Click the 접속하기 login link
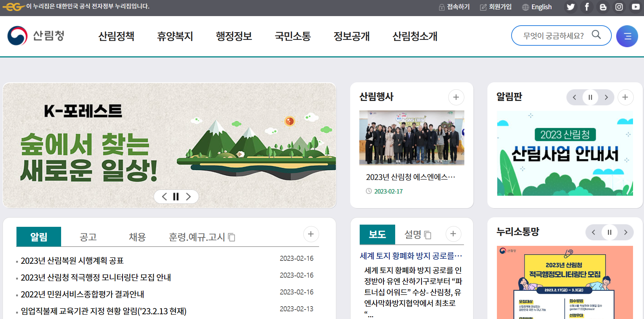 [x=454, y=7]
